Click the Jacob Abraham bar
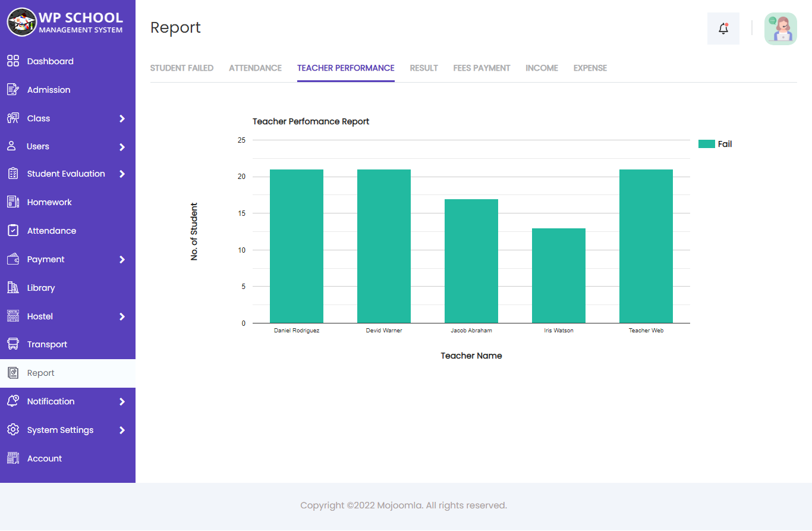 471,261
